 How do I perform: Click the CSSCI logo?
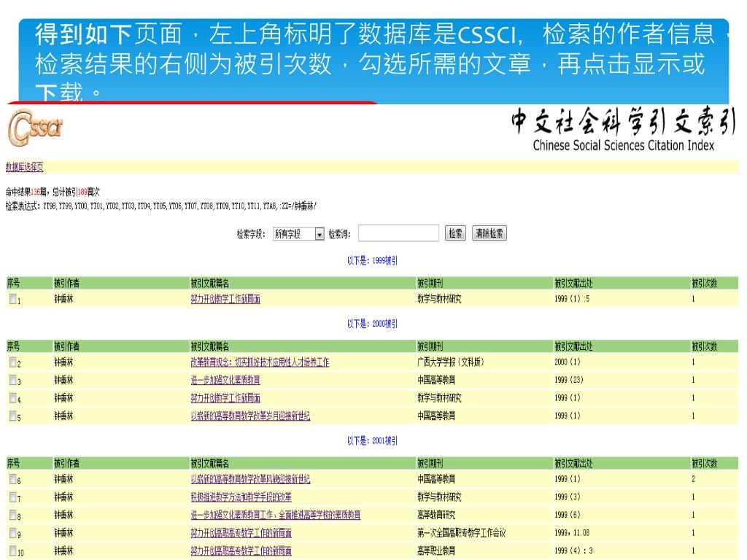pos(35,128)
